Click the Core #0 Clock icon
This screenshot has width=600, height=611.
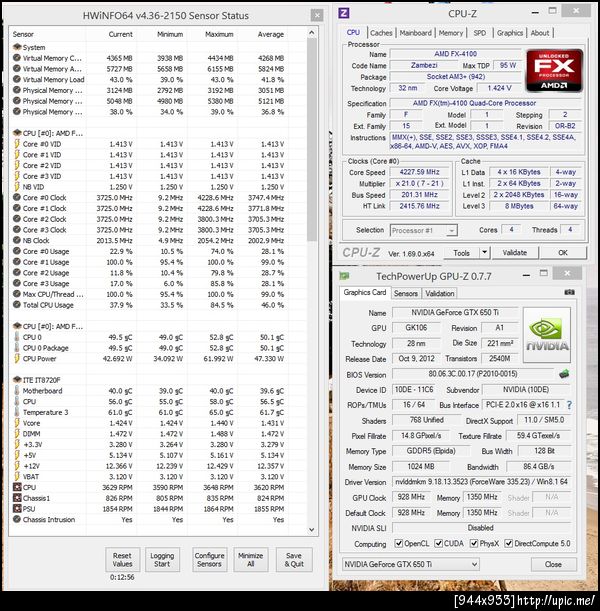pyautogui.click(x=17, y=197)
